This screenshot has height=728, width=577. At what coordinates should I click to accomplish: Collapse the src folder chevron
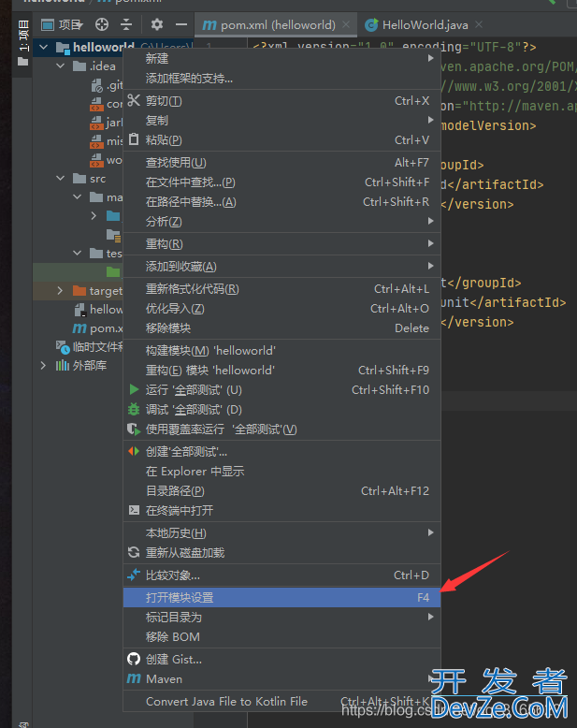(x=60, y=178)
